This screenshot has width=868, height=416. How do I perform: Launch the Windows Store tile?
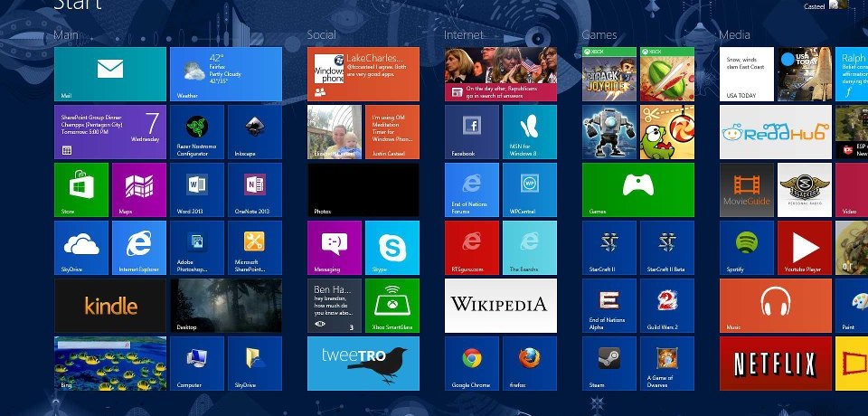[x=81, y=190]
